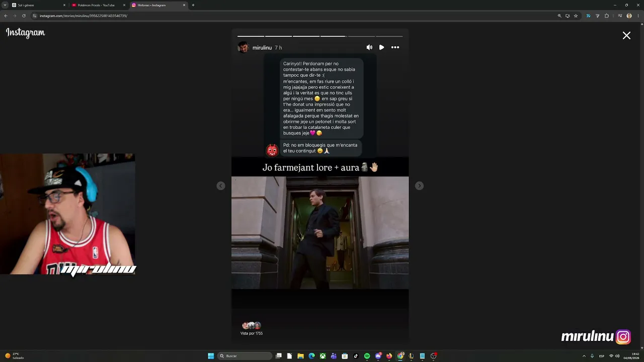View site information icon in address bar

(35, 16)
